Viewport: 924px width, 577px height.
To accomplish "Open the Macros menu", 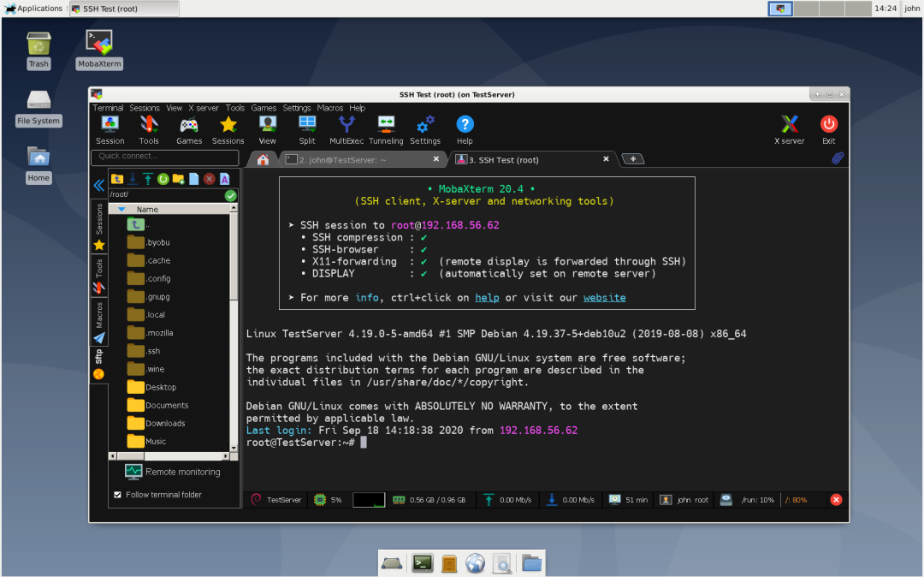I will [329, 108].
